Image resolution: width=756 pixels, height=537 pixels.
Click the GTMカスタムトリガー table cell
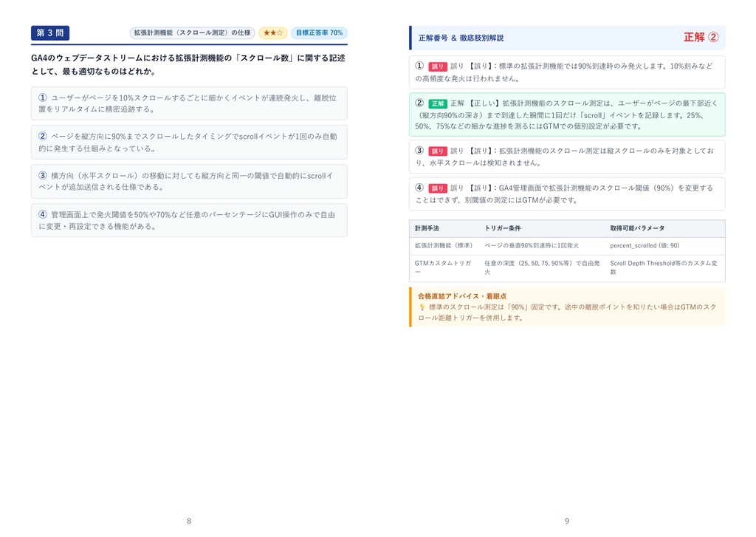point(443,267)
